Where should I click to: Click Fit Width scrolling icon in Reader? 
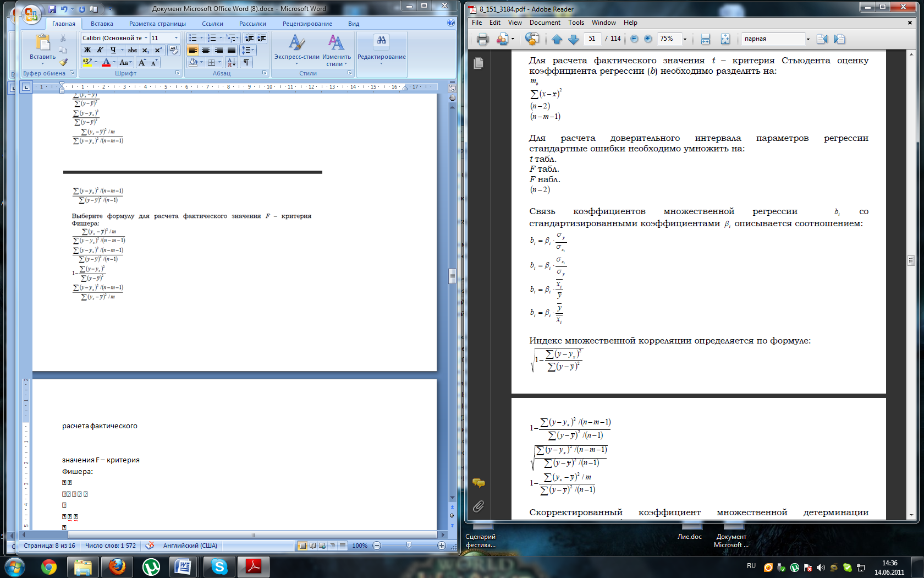click(x=705, y=39)
